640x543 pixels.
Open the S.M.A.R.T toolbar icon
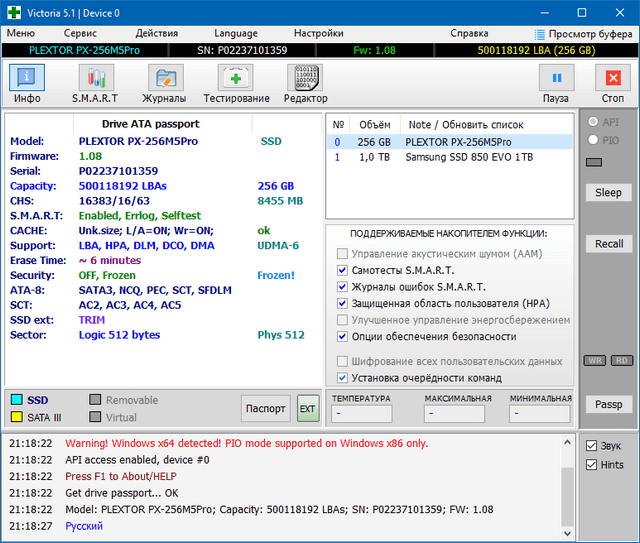coord(95,78)
